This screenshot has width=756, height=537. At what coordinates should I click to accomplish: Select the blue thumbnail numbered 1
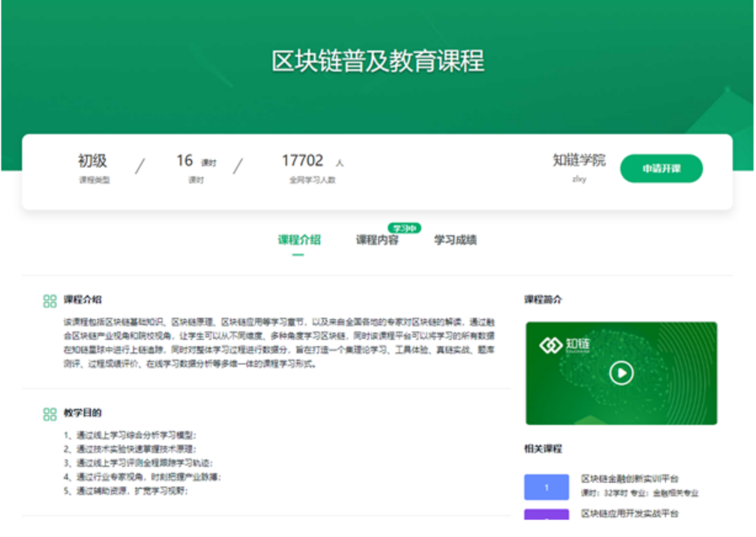pyautogui.click(x=546, y=487)
